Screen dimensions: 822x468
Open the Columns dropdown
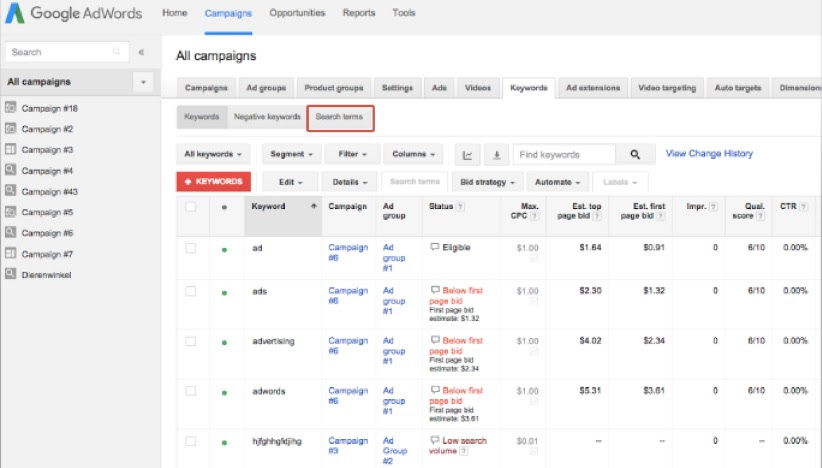point(413,154)
